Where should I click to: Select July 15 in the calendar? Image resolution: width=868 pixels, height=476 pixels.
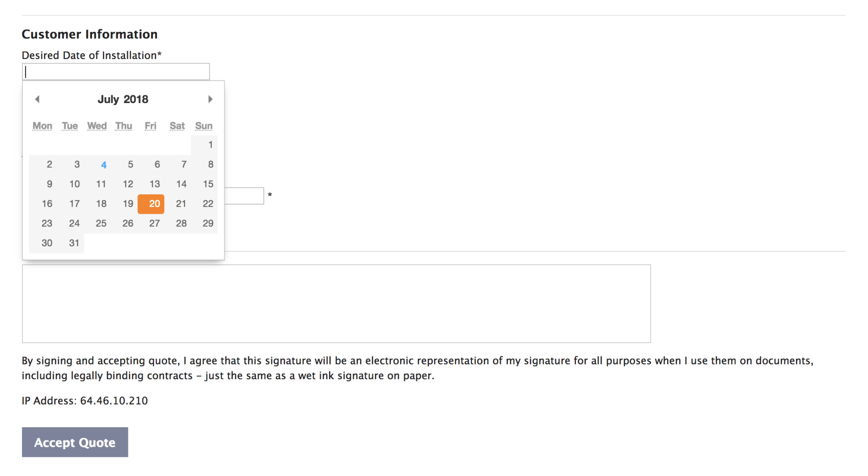(x=204, y=184)
